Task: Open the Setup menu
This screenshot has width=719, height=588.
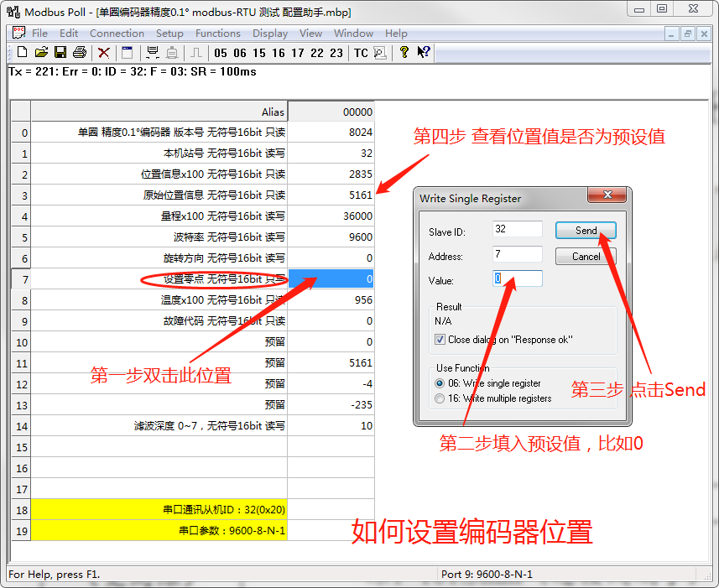Action: tap(169, 33)
